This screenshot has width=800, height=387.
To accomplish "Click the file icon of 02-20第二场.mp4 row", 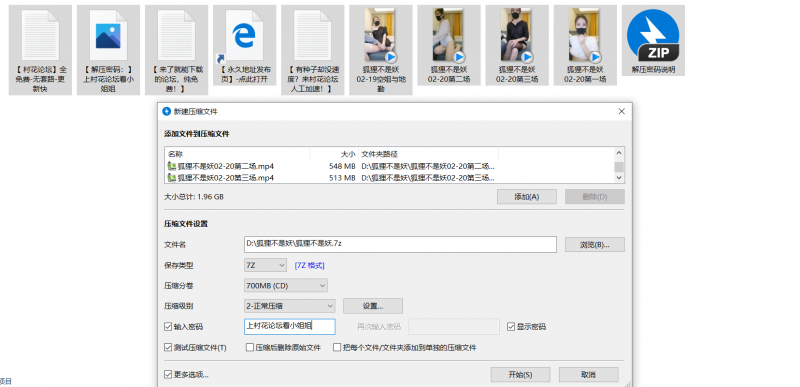I will [172, 166].
